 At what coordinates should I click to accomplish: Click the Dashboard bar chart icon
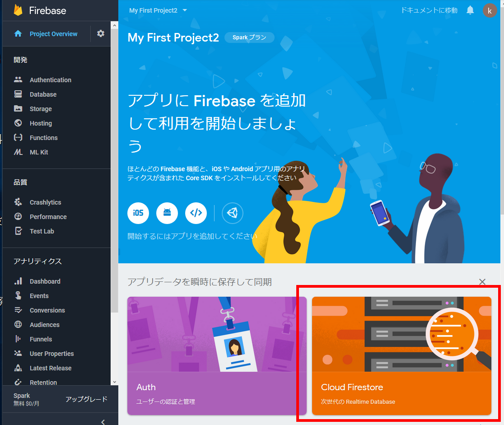(18, 281)
